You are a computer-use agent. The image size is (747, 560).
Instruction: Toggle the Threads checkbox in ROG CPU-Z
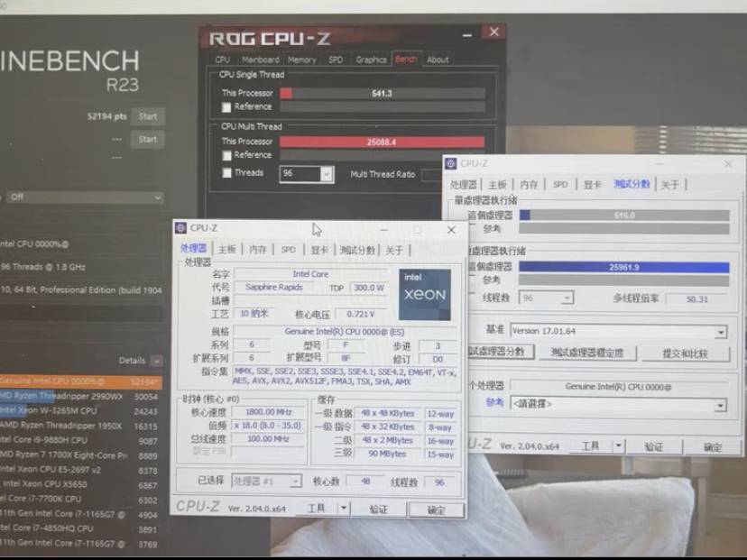click(226, 173)
